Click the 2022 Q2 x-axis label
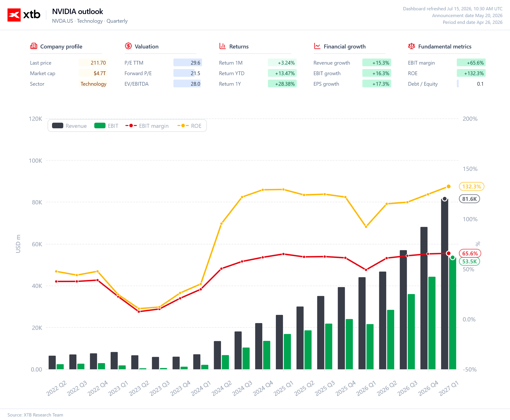 [56, 388]
